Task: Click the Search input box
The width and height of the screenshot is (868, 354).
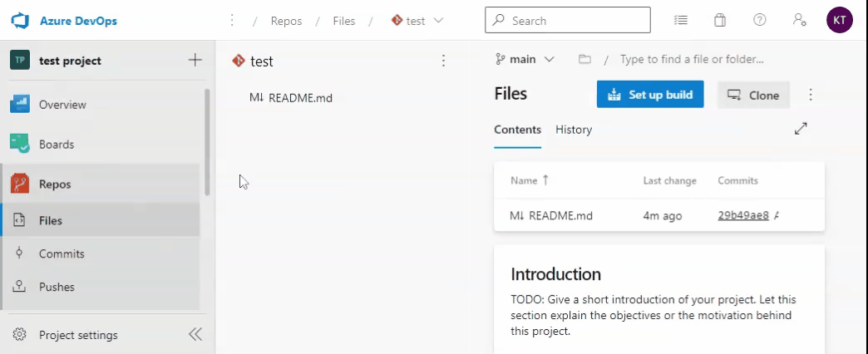Action: pyautogui.click(x=567, y=21)
